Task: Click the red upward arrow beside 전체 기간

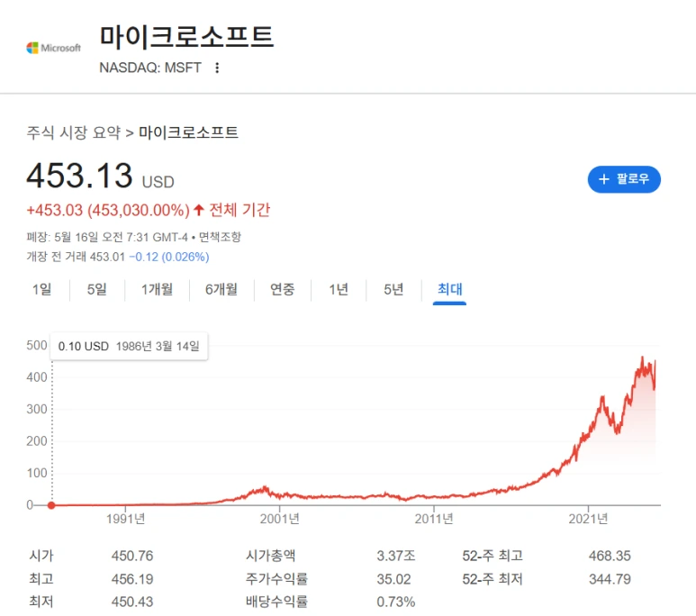Action: pyautogui.click(x=199, y=210)
